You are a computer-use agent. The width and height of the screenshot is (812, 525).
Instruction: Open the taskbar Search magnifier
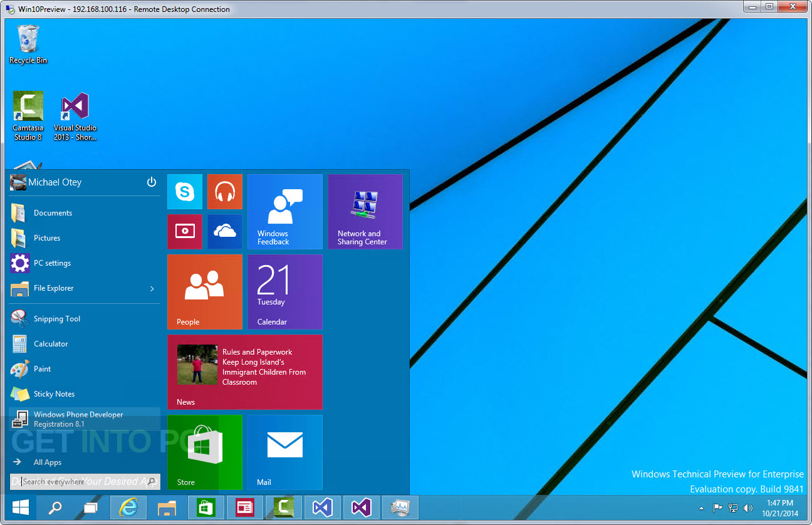pos(55,507)
